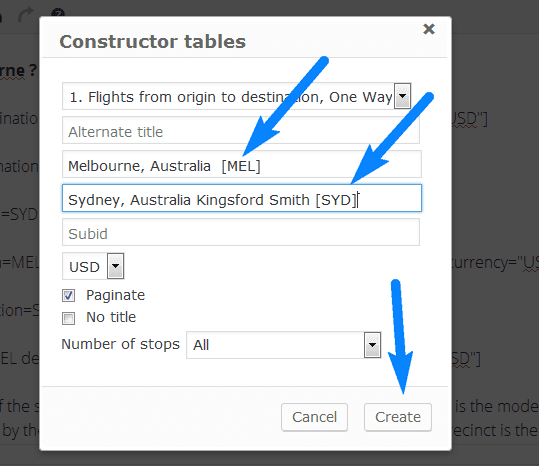Viewport: 539px width, 466px height.
Task: Open the Number of stops dropdown arrow
Action: [x=372, y=345]
